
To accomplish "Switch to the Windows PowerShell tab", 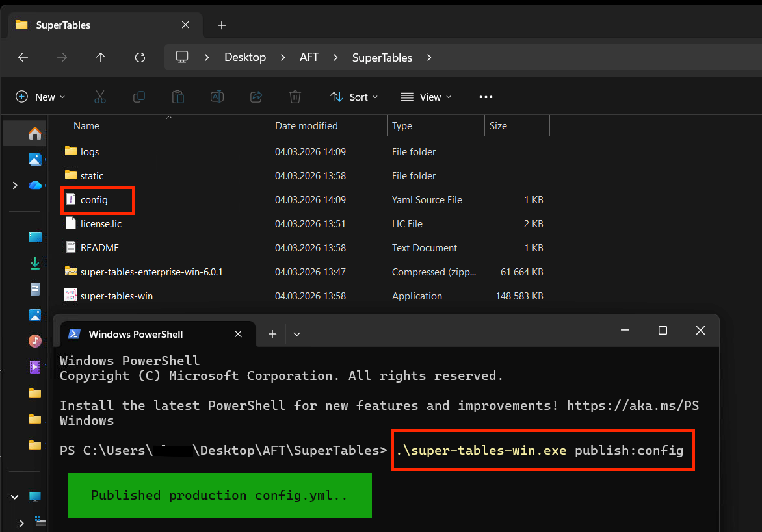I will tap(136, 334).
